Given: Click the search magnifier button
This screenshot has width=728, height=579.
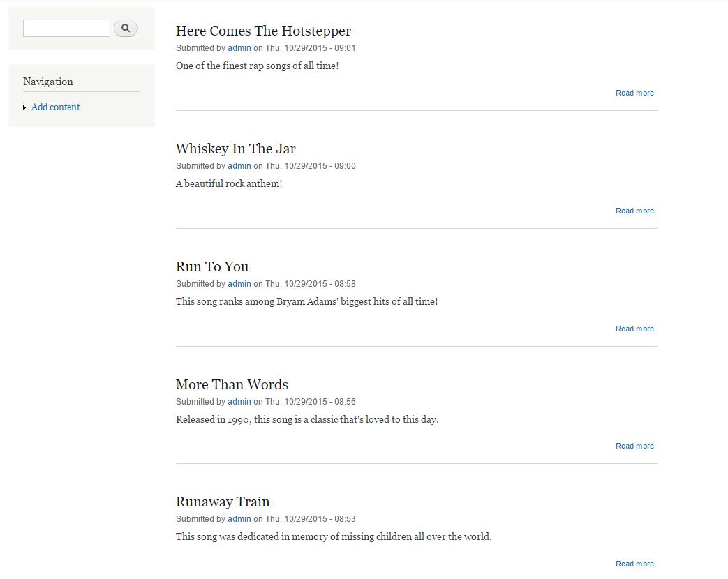Looking at the screenshot, I should 126,29.
